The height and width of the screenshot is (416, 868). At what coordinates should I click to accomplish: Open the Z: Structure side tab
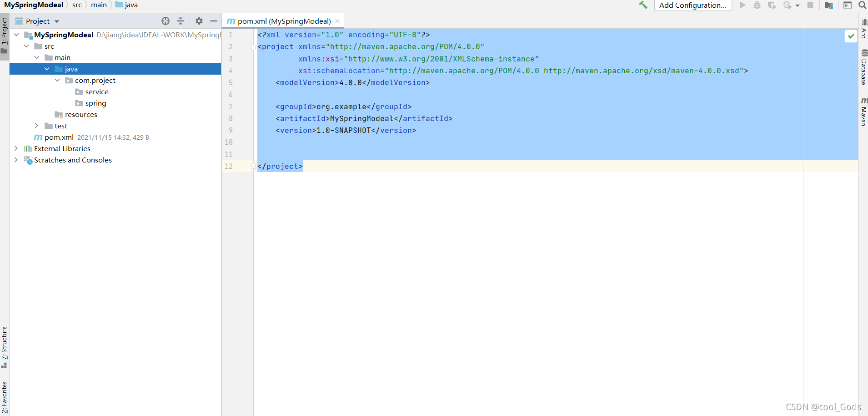tap(5, 347)
